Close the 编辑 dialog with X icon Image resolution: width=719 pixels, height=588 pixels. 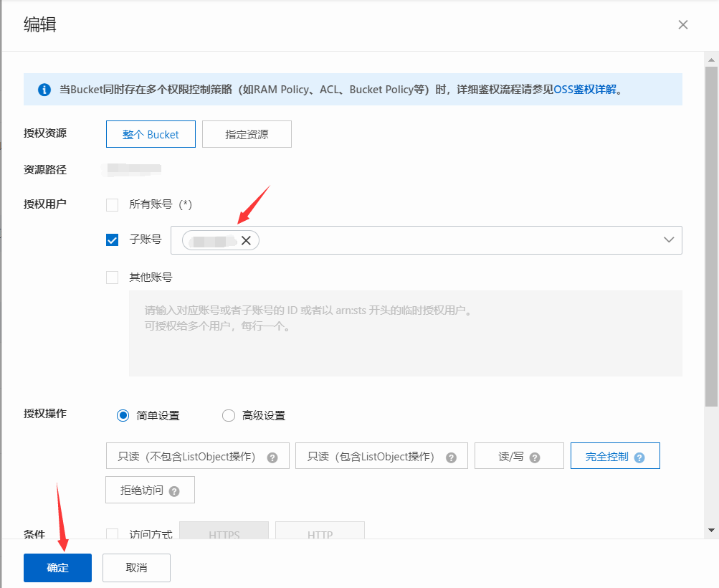[x=683, y=25]
